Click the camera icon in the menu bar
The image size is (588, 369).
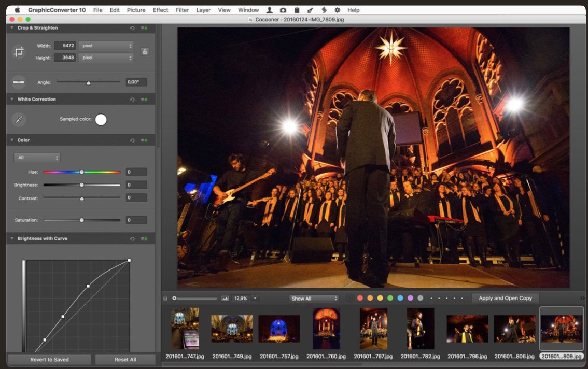(283, 10)
